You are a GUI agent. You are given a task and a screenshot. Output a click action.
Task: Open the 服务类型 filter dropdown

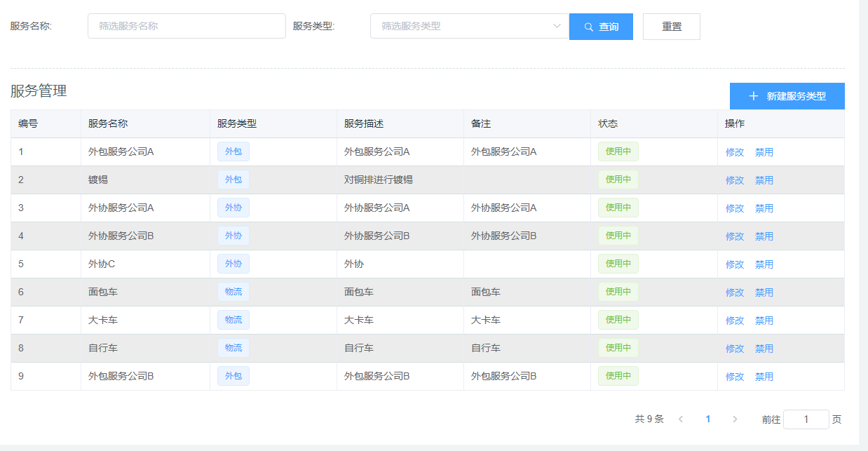tap(469, 26)
